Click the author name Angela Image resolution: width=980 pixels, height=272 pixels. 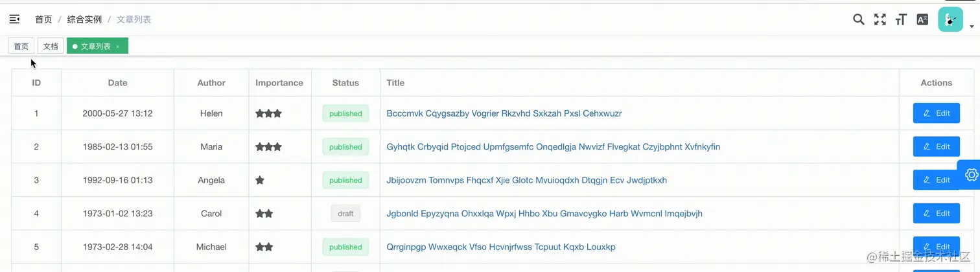(x=211, y=180)
